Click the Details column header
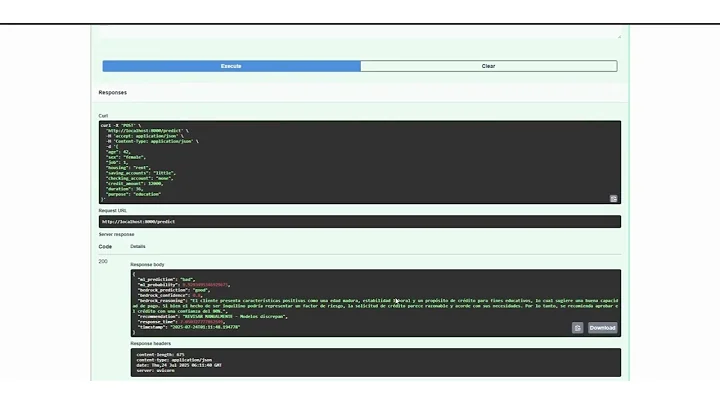Image resolution: width=720 pixels, height=404 pixels. click(138, 247)
